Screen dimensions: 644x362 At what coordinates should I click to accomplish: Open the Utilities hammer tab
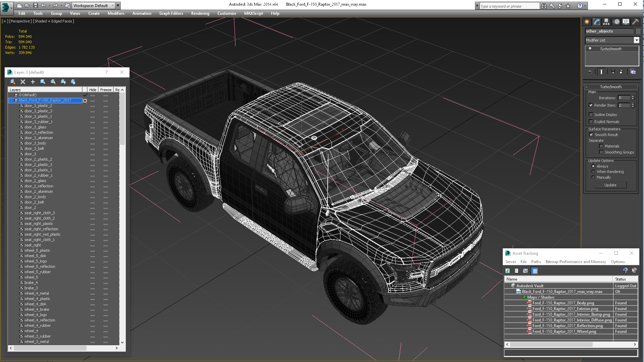635,22
